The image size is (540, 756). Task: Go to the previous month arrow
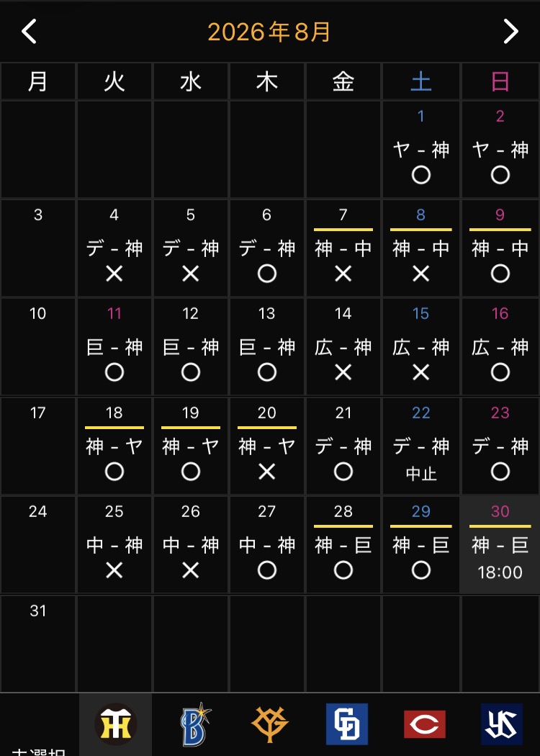pos(29,32)
